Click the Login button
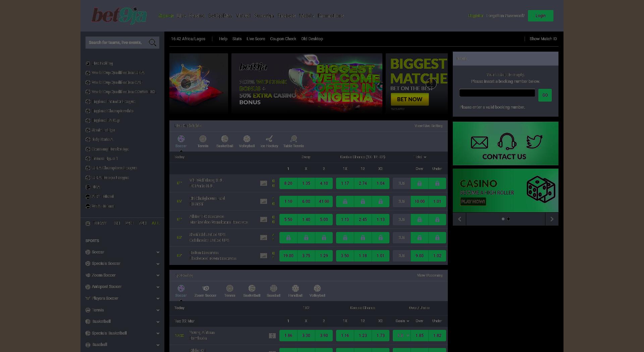The image size is (644, 352). [541, 16]
